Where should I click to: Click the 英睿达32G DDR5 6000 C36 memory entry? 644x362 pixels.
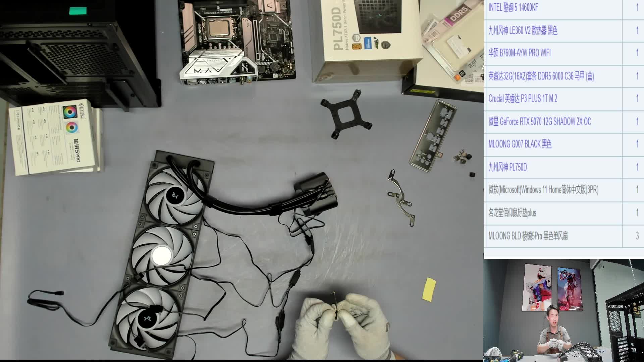(x=541, y=76)
